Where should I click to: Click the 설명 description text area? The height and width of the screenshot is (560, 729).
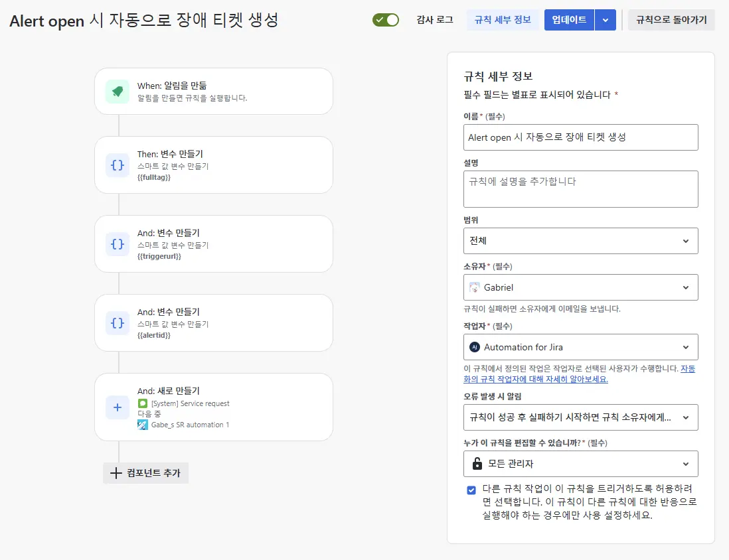[x=581, y=189]
